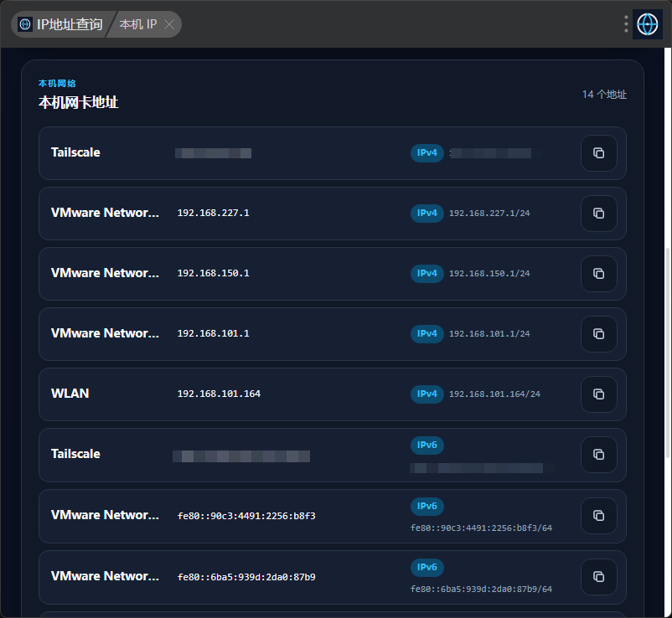Click the page vertical scrollbar thumb

pyautogui.click(x=668, y=353)
